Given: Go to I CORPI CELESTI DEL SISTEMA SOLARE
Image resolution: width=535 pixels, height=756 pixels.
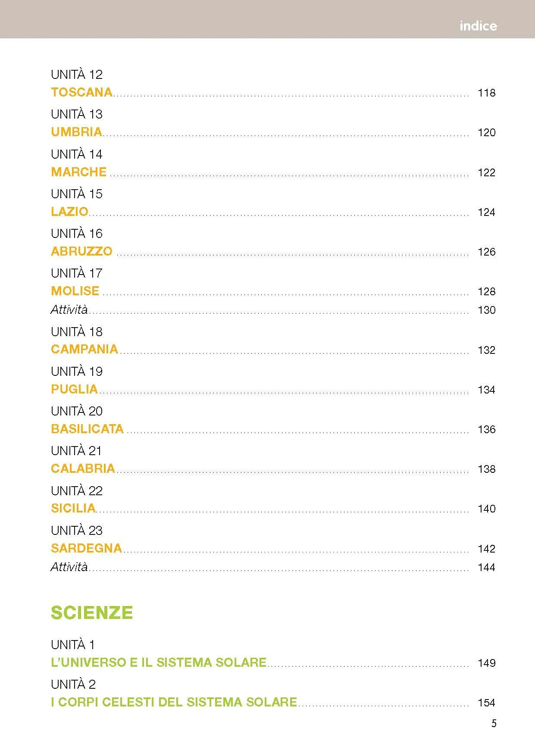Looking at the screenshot, I should (x=174, y=702).
